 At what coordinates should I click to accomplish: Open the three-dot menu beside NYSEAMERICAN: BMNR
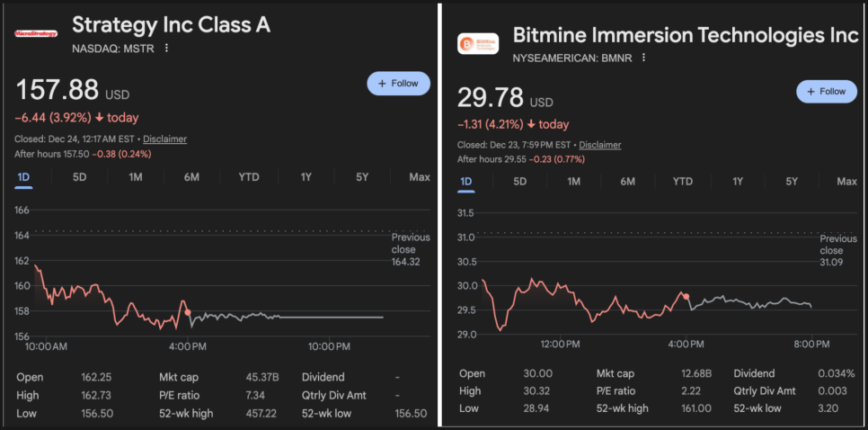[643, 57]
